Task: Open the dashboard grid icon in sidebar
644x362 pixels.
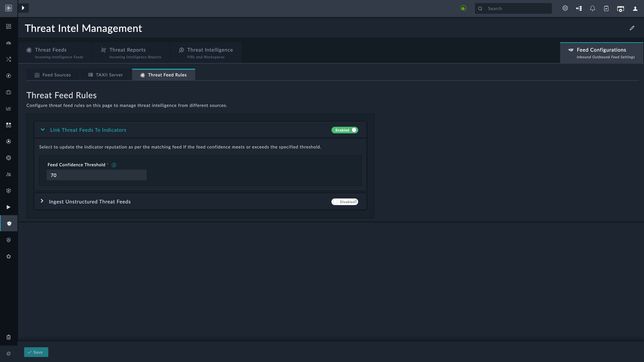Action: [x=9, y=26]
